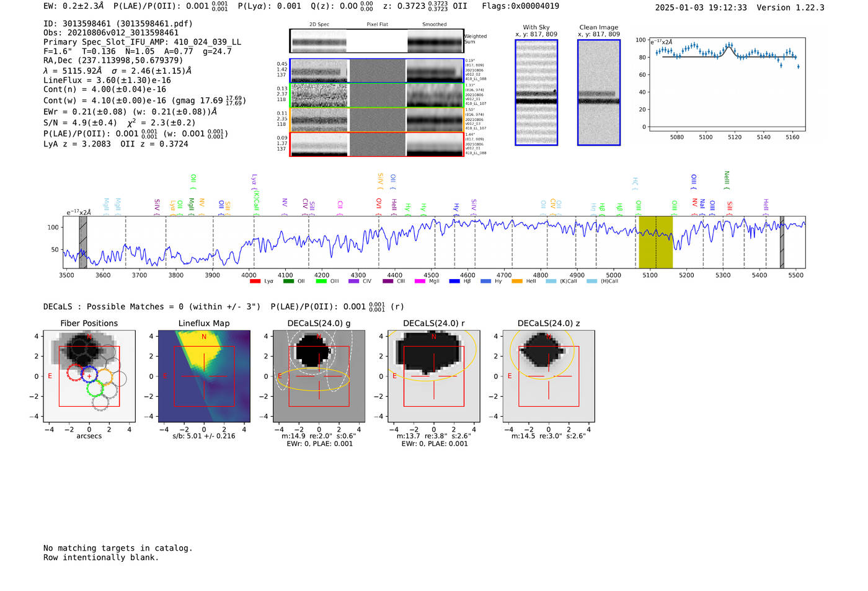Viewport: 868px width, 591px height.
Task: Click the RA,Dec coordinates text
Action: [113, 61]
